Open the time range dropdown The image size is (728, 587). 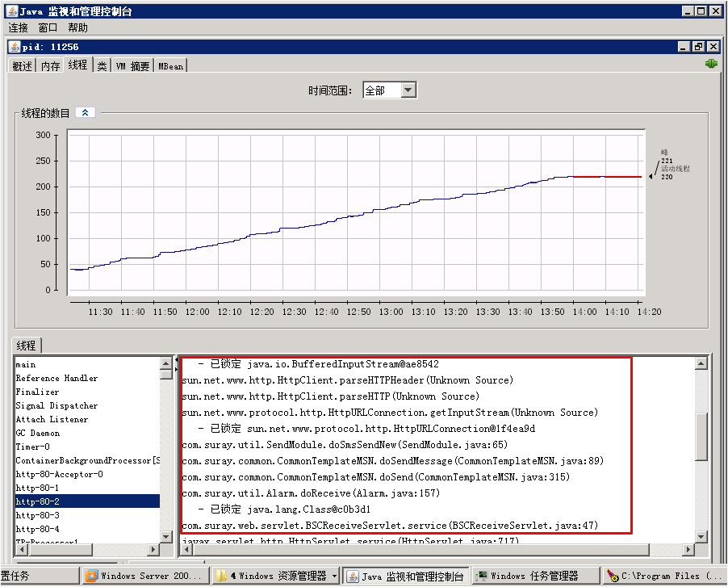tap(408, 90)
